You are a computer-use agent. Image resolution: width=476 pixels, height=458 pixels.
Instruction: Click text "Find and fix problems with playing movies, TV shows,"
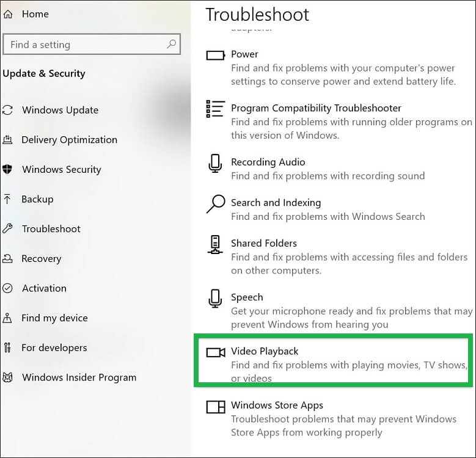tap(349, 365)
